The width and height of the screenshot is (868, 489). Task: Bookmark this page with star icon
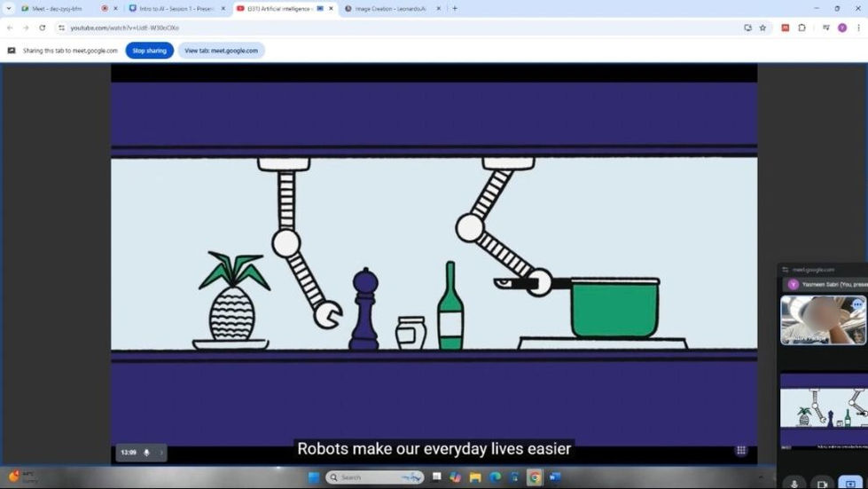(x=762, y=28)
